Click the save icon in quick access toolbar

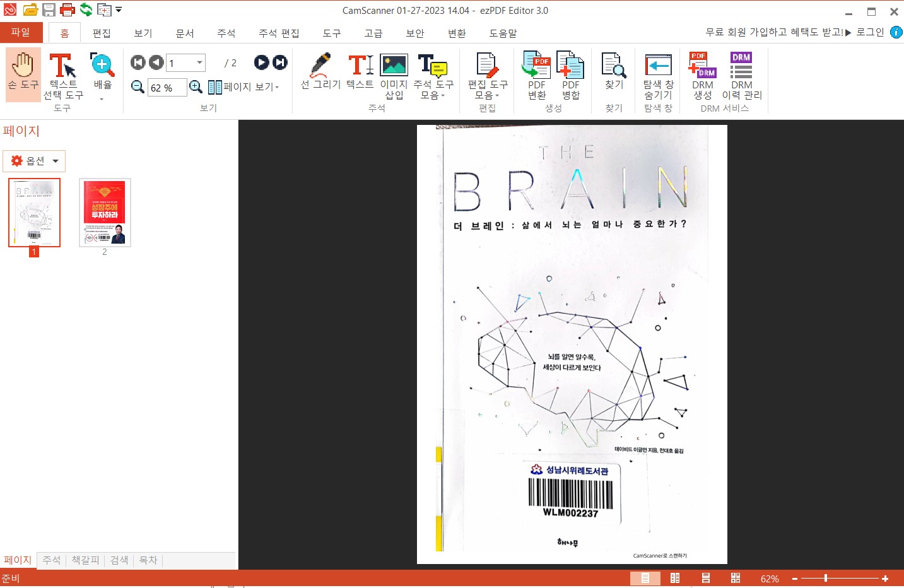click(49, 9)
